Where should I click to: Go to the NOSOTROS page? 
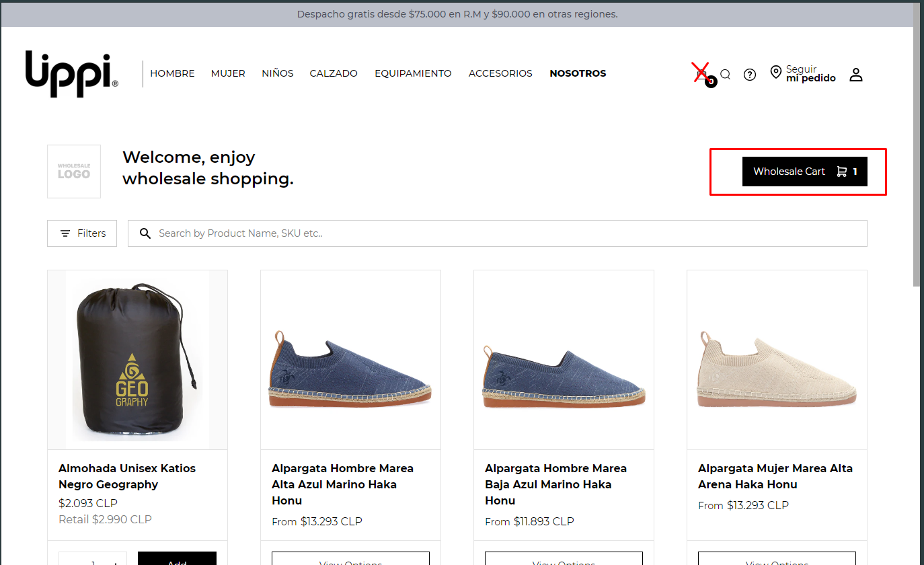pyautogui.click(x=578, y=73)
